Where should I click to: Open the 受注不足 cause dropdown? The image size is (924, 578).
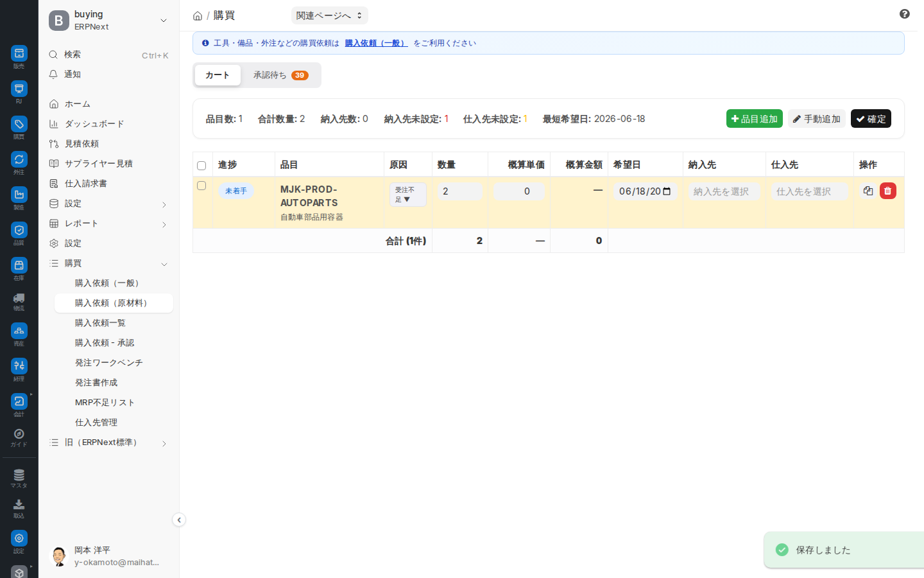pos(408,195)
